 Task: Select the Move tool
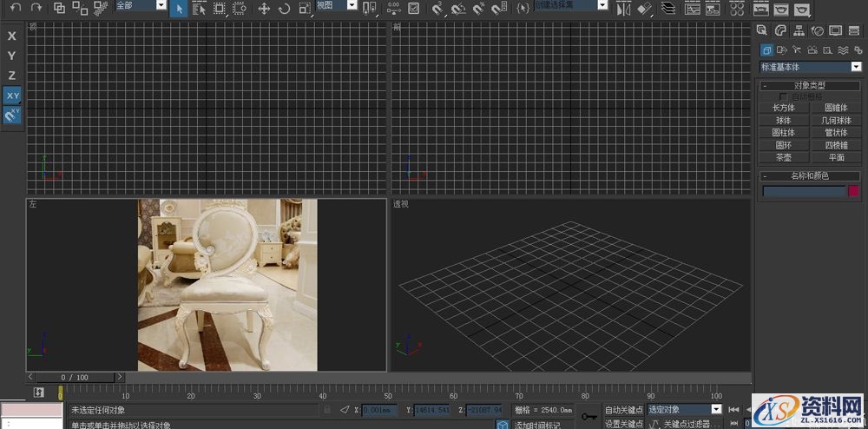coord(264,9)
